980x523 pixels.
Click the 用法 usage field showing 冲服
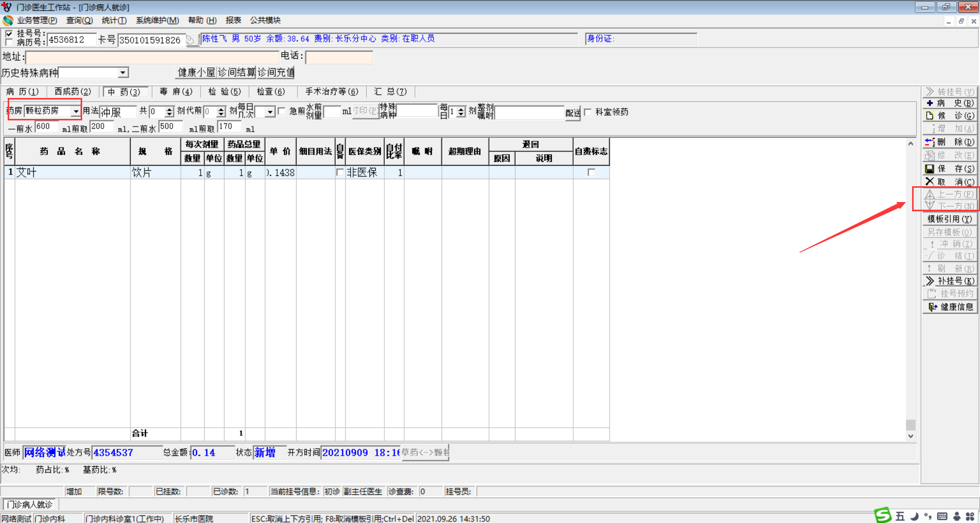tap(118, 112)
